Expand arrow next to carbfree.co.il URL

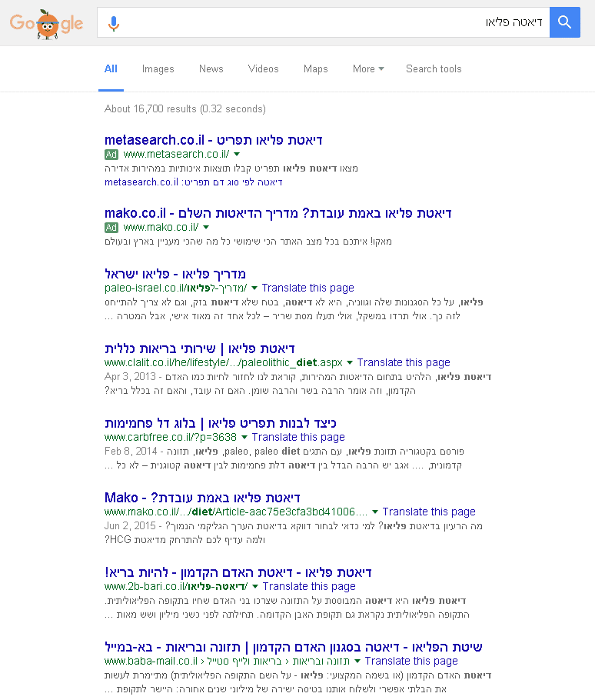point(244,437)
